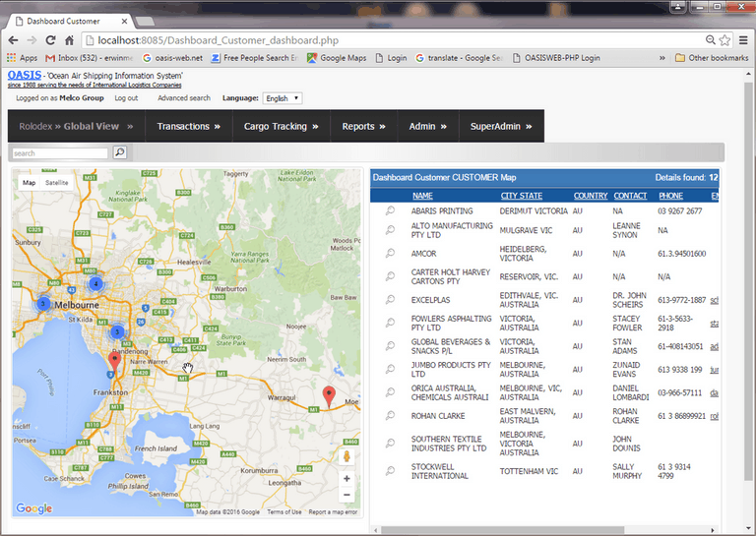Image resolution: width=756 pixels, height=536 pixels.
Task: Click the browser address bar URL
Action: point(218,40)
